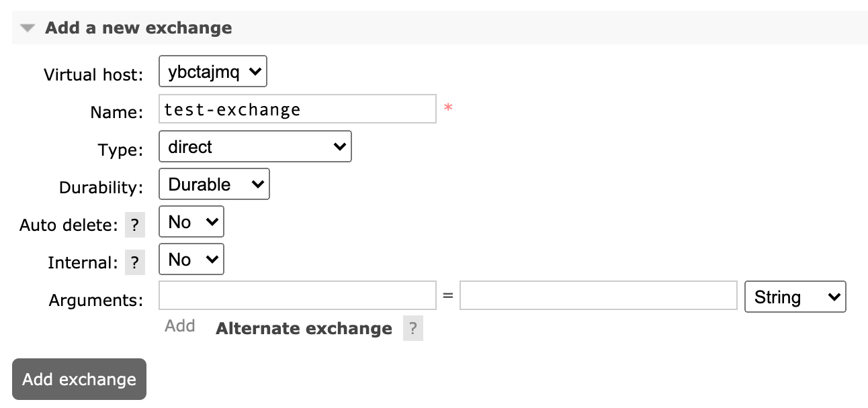Screen dimensions: 868x408
Task: Open the exchange Type dropdown
Action: pyautogui.click(x=255, y=146)
